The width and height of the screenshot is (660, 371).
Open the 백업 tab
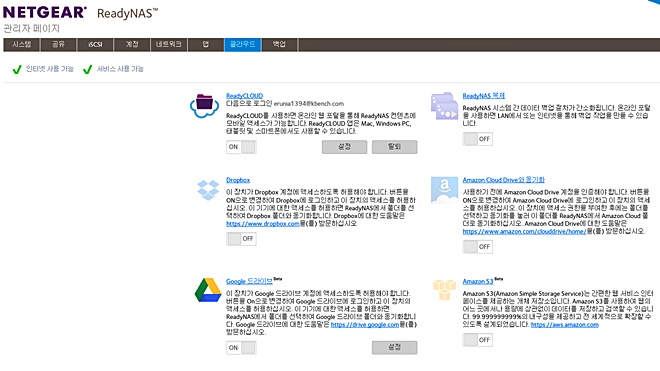tap(279, 45)
